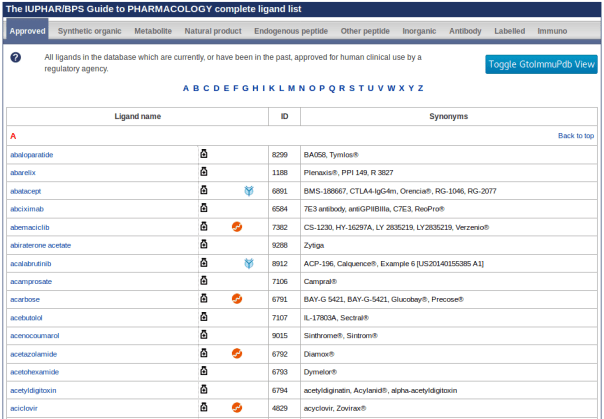
Task: Open the acetohexamide ligand link
Action: [x=34, y=372]
